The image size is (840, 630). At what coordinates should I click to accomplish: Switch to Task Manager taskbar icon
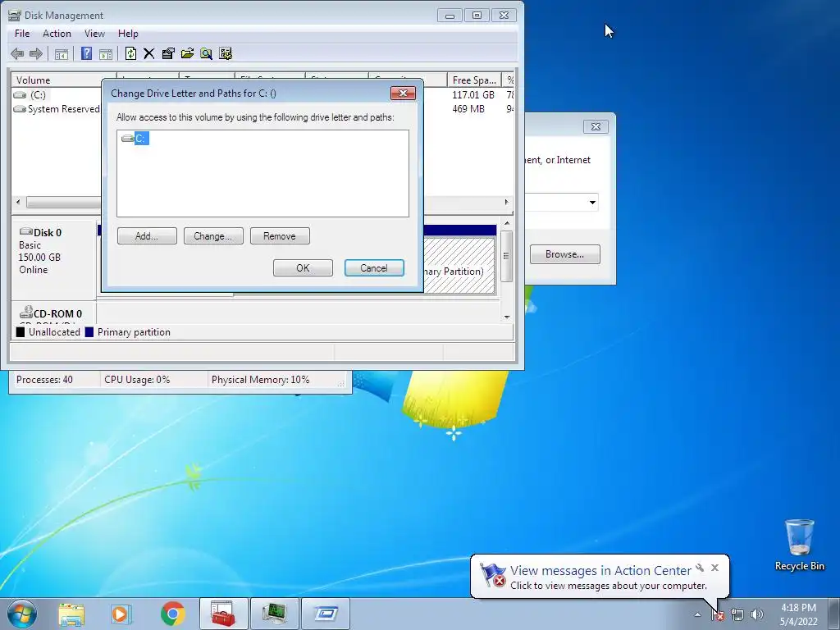pos(274,614)
